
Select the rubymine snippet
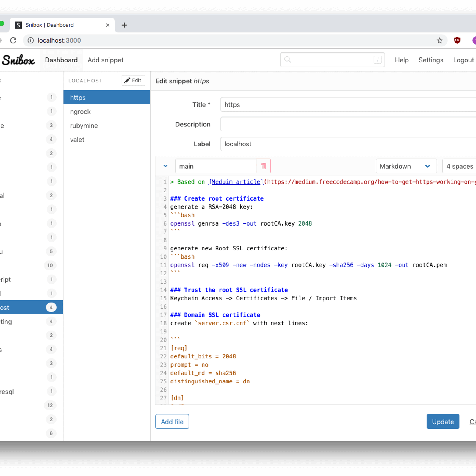107,126
